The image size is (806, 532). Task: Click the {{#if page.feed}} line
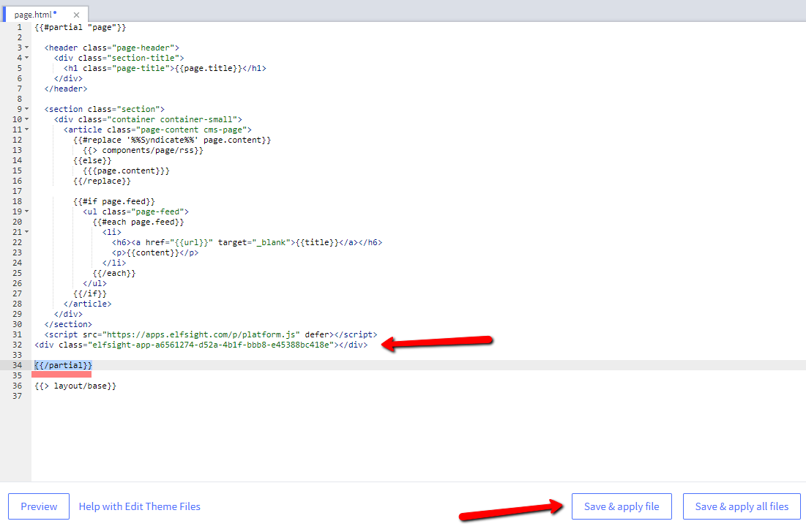point(114,201)
